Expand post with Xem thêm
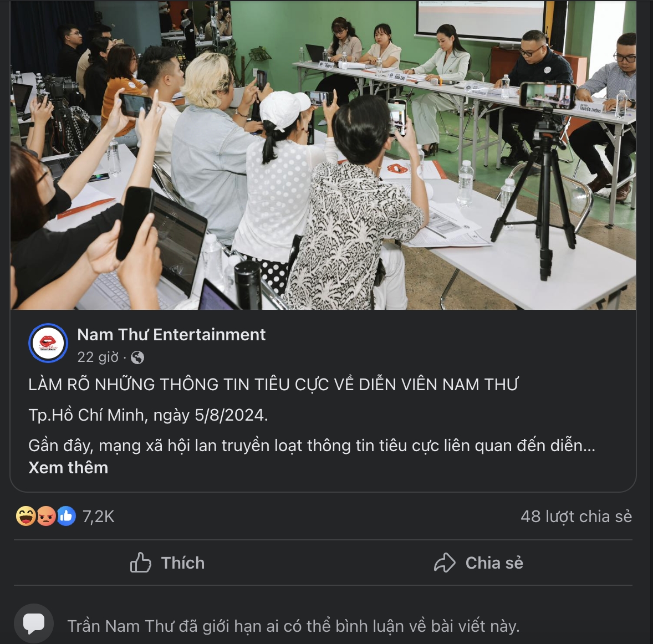 [68, 468]
